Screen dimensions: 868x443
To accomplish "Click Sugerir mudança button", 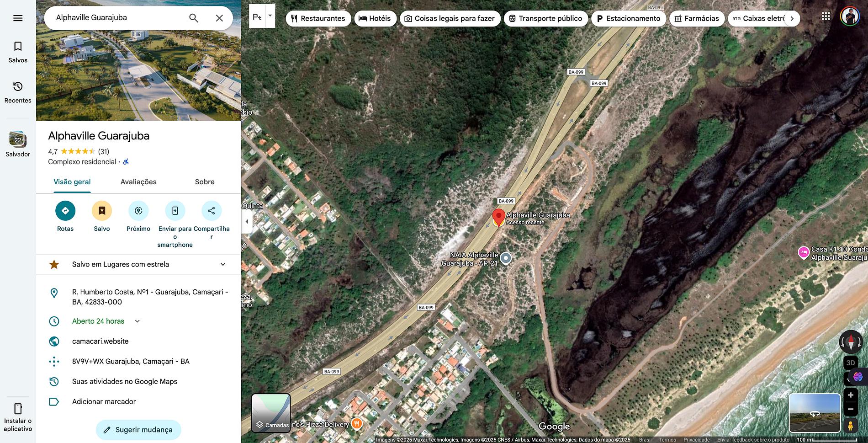I will pos(138,430).
